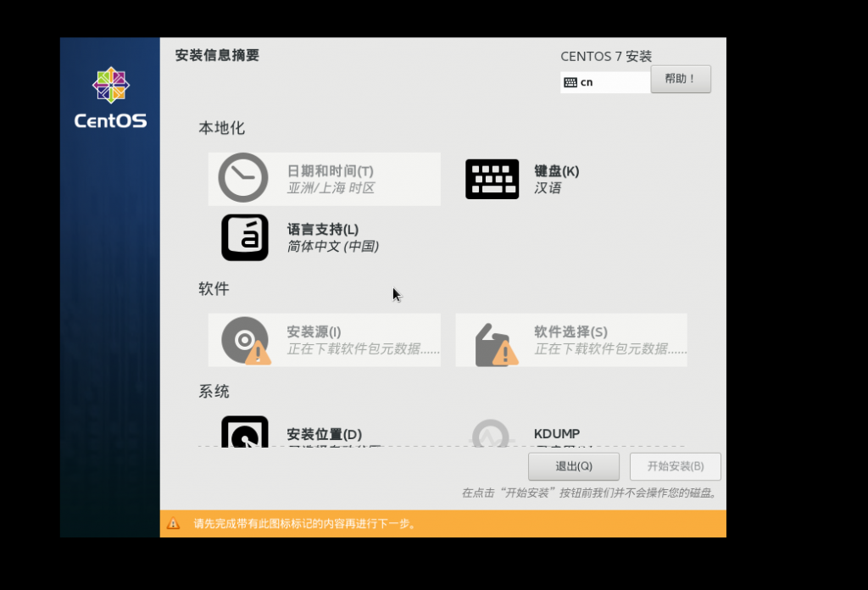Click the 退出(Q) quit button
This screenshot has height=590, width=868.
pyautogui.click(x=574, y=466)
